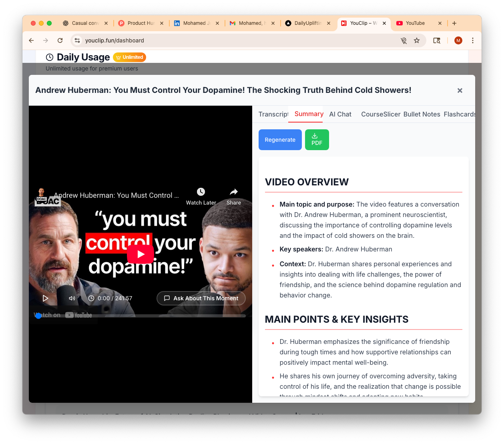Close the Gmail Mohamed browser tab

click(x=273, y=23)
